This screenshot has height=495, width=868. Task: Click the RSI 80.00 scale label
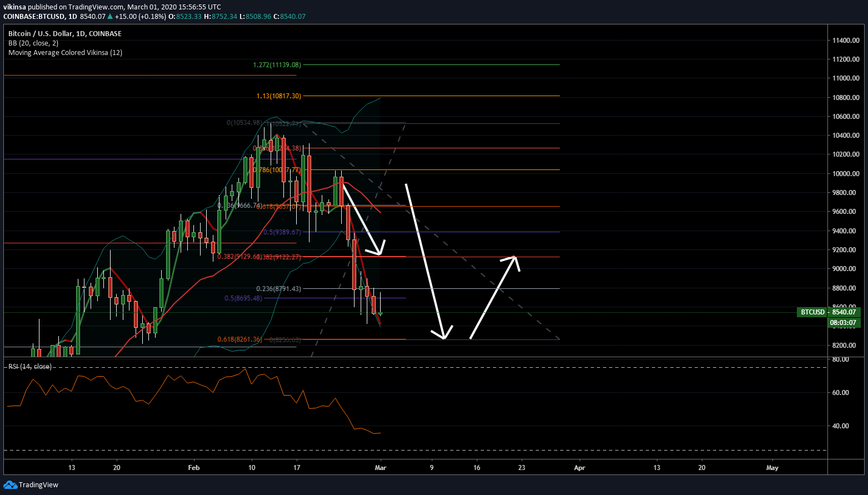pyautogui.click(x=841, y=359)
